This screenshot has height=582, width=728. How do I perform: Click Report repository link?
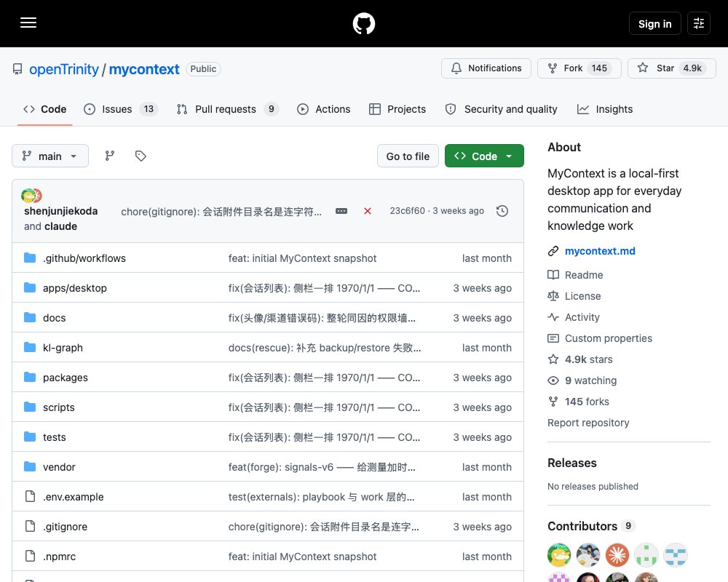[x=588, y=423]
